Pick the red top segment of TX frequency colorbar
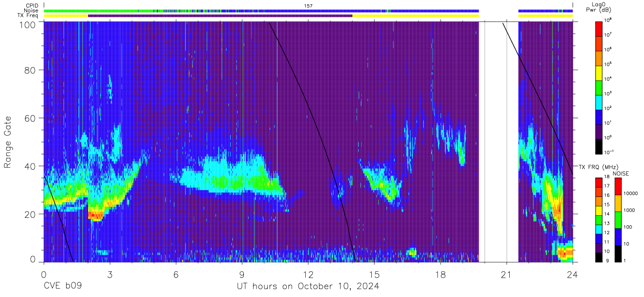Viewport: 644px width, 297px height. pyautogui.click(x=599, y=183)
